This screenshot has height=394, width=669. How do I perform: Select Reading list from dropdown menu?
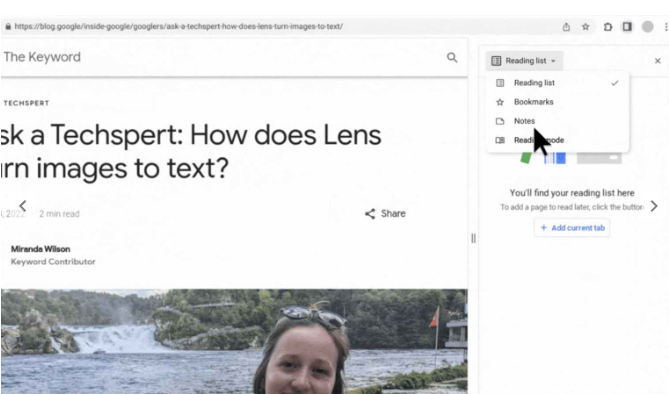[x=557, y=83]
